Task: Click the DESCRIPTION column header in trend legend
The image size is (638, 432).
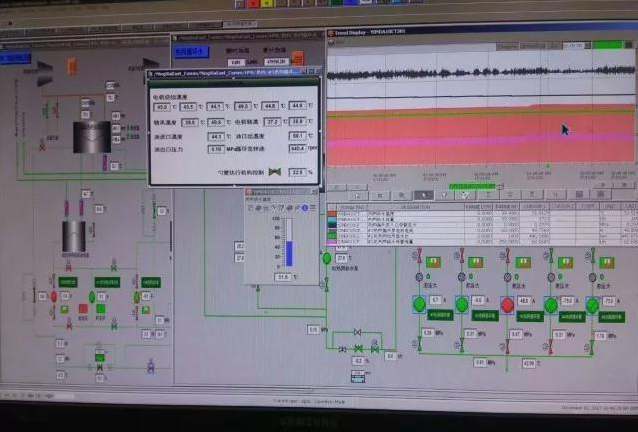Action: pyautogui.click(x=415, y=207)
